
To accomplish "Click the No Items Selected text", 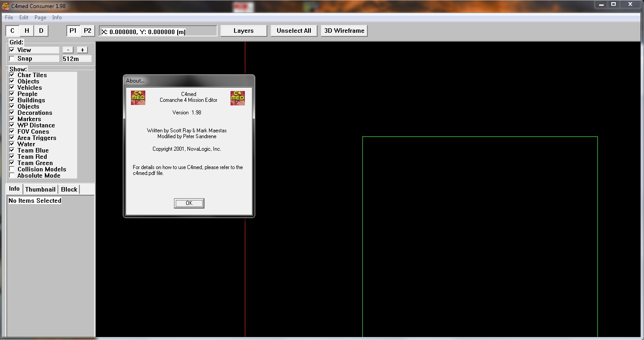I will coord(35,201).
